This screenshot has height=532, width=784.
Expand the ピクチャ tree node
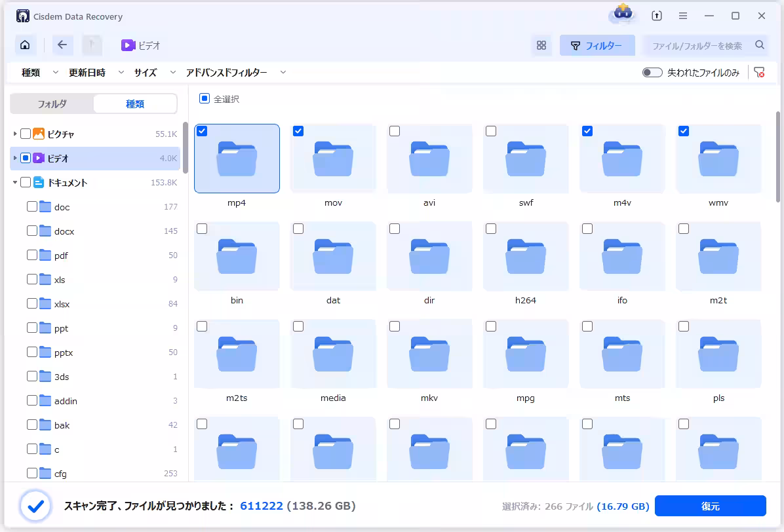[x=15, y=134]
